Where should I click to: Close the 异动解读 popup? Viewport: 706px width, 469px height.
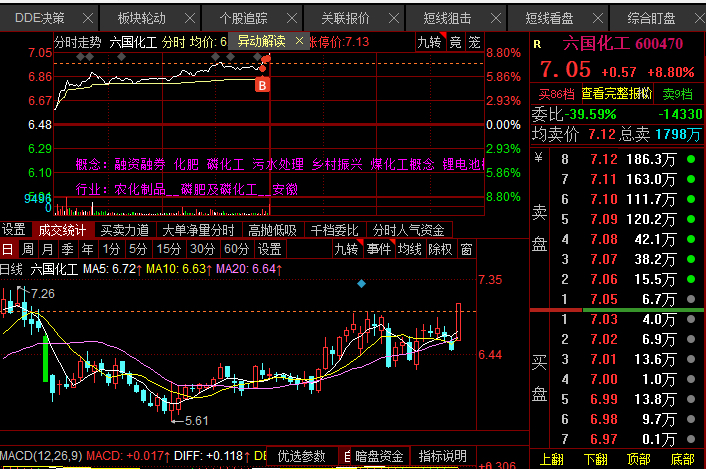(299, 41)
